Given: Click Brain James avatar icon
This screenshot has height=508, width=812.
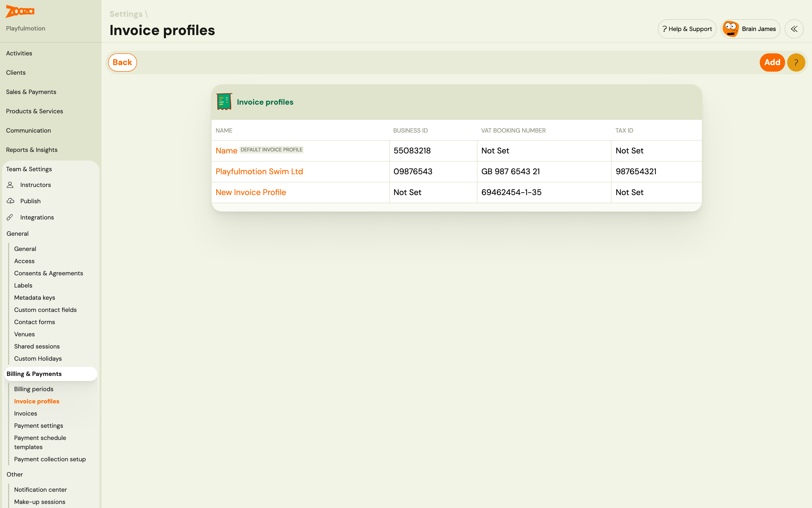Looking at the screenshot, I should [731, 29].
